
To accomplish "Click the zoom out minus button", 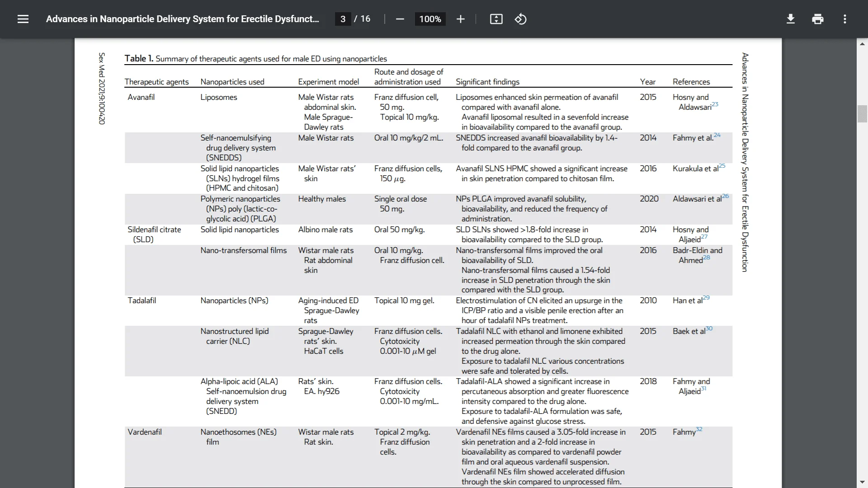I will (400, 19).
